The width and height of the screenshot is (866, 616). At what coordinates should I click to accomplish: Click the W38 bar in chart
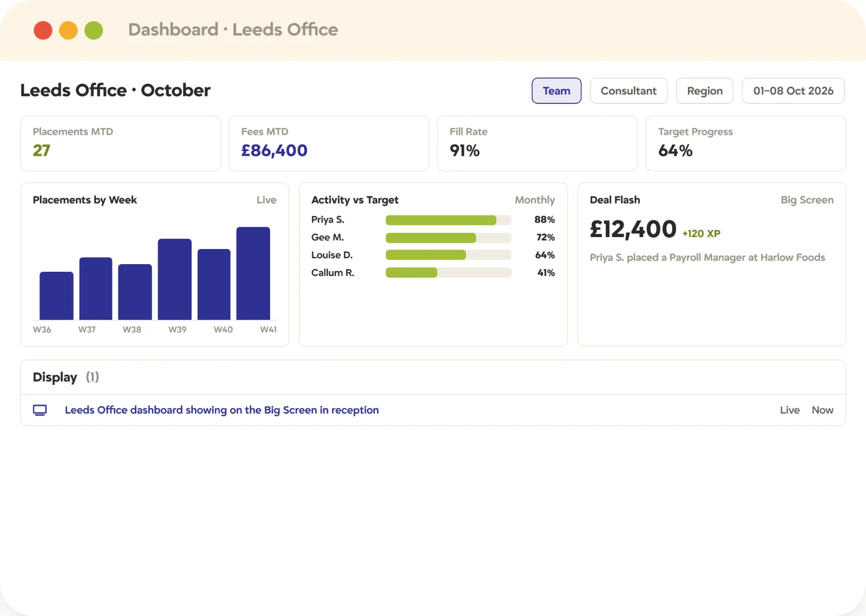click(x=135, y=292)
